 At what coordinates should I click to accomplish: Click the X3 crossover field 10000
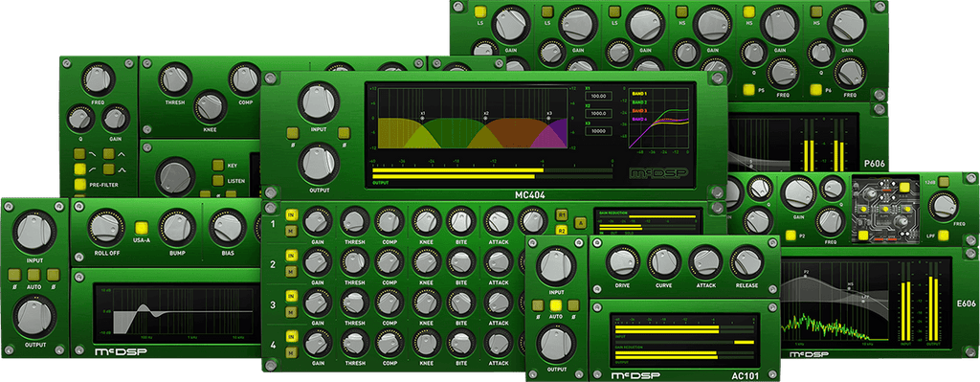point(598,131)
